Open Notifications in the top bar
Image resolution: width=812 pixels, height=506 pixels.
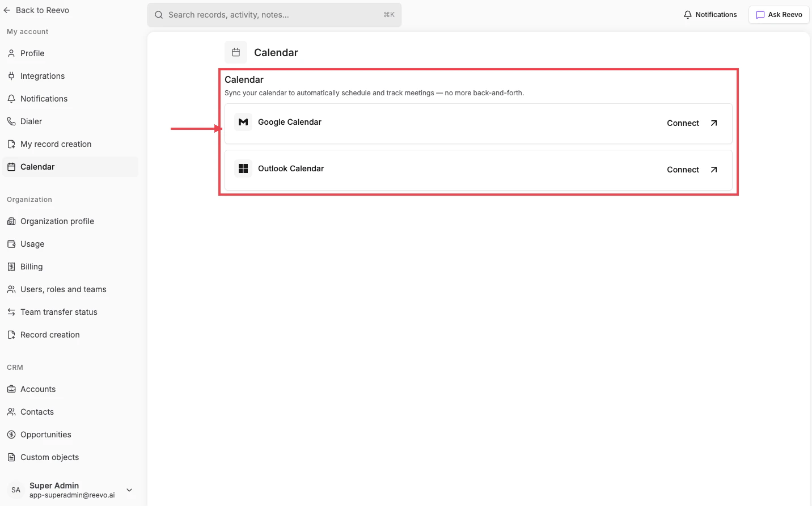click(710, 15)
